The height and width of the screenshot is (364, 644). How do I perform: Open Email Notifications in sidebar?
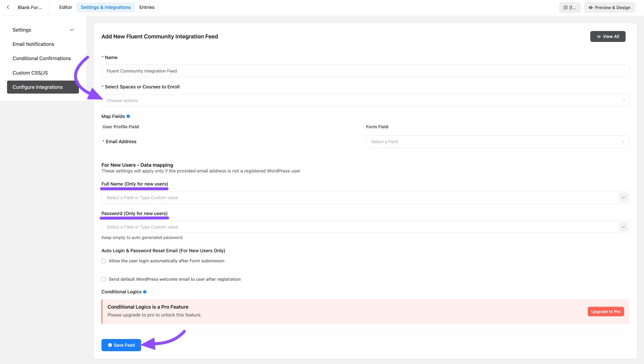pos(33,44)
